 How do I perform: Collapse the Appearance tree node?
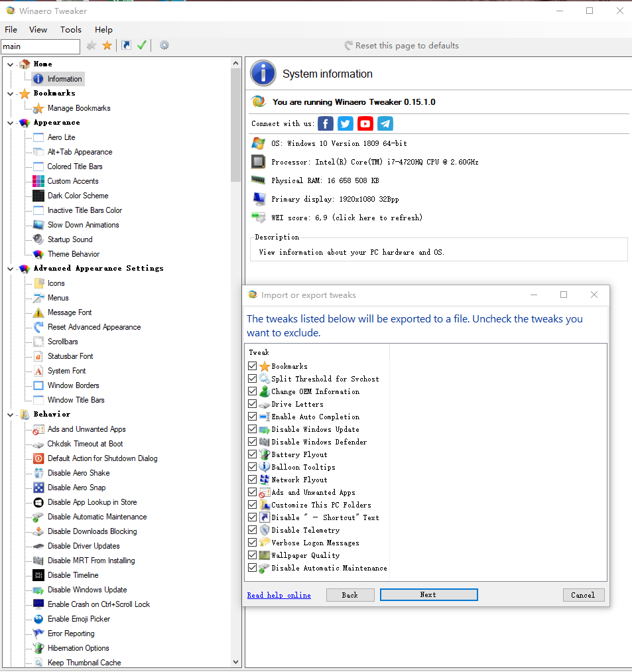point(11,123)
